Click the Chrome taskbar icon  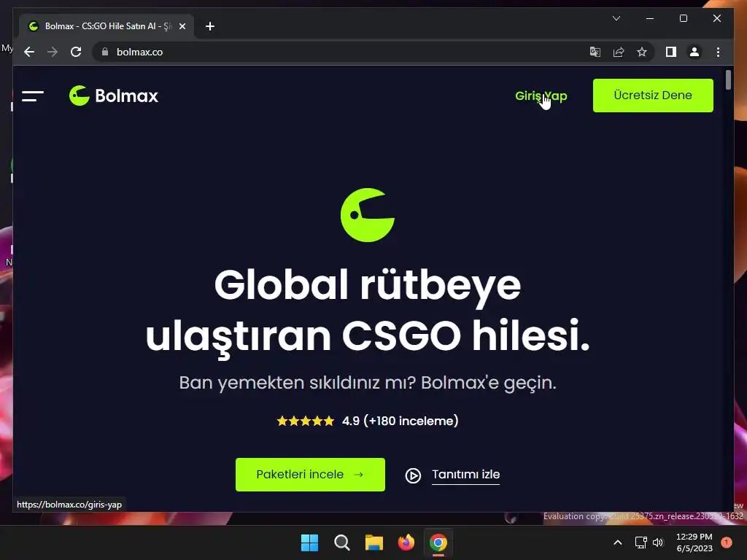pyautogui.click(x=438, y=542)
